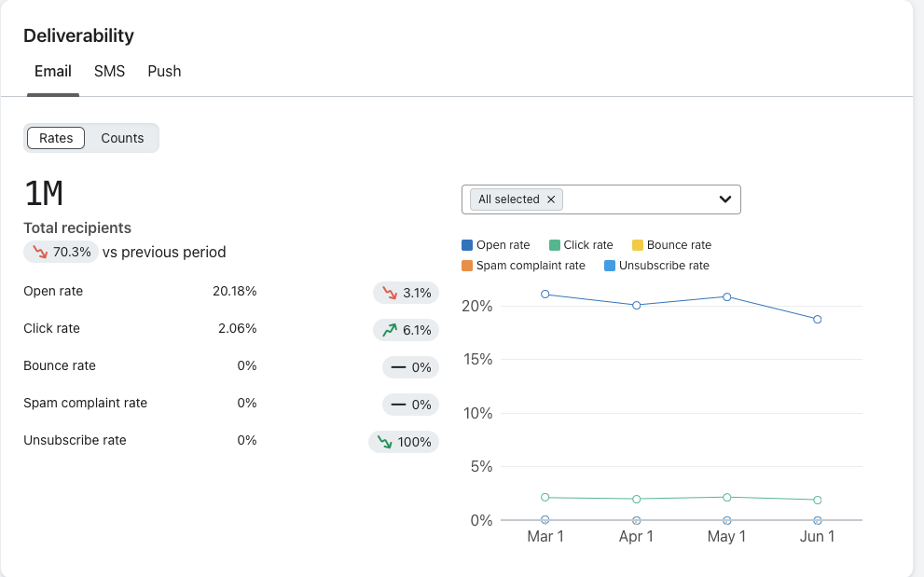Screen dimensions: 924x577
Task: Open the Push deliverability tab
Action: click(164, 71)
